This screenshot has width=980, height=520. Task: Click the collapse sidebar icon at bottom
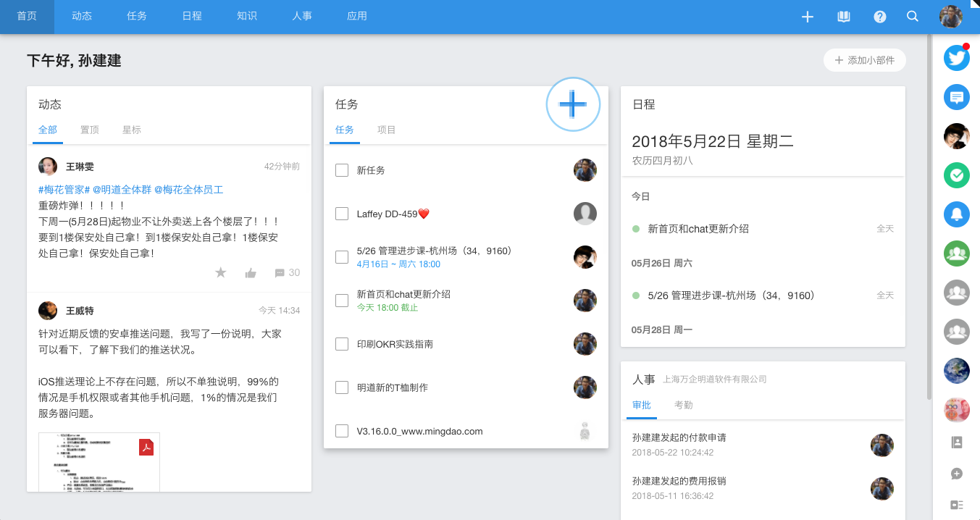[956, 505]
